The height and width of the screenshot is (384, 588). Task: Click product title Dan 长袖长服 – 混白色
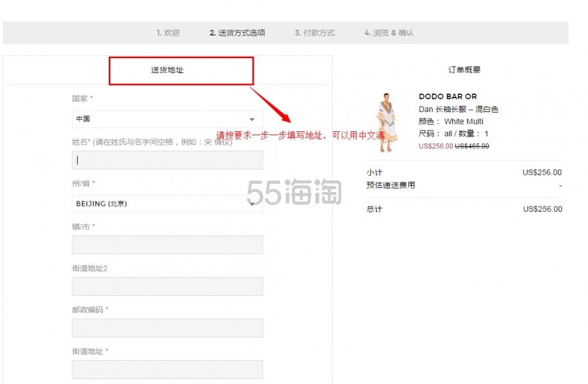coord(458,109)
